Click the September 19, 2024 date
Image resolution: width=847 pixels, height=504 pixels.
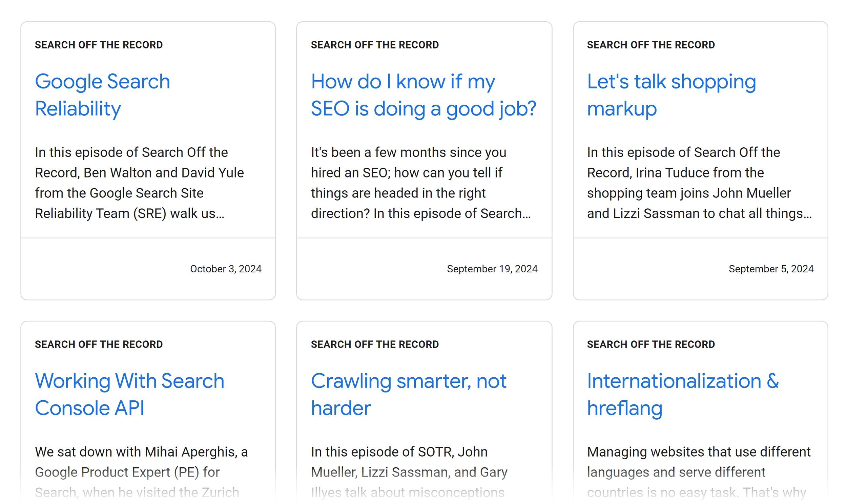click(492, 269)
